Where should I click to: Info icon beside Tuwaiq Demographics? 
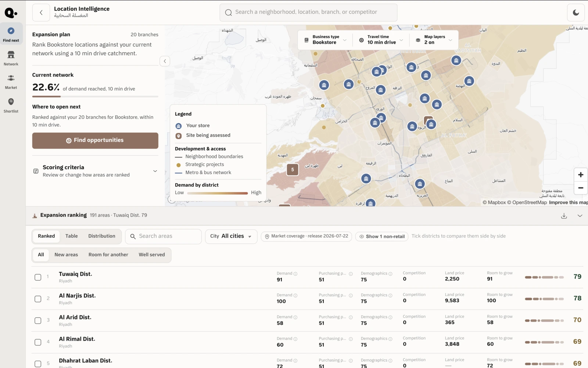tap(390, 274)
